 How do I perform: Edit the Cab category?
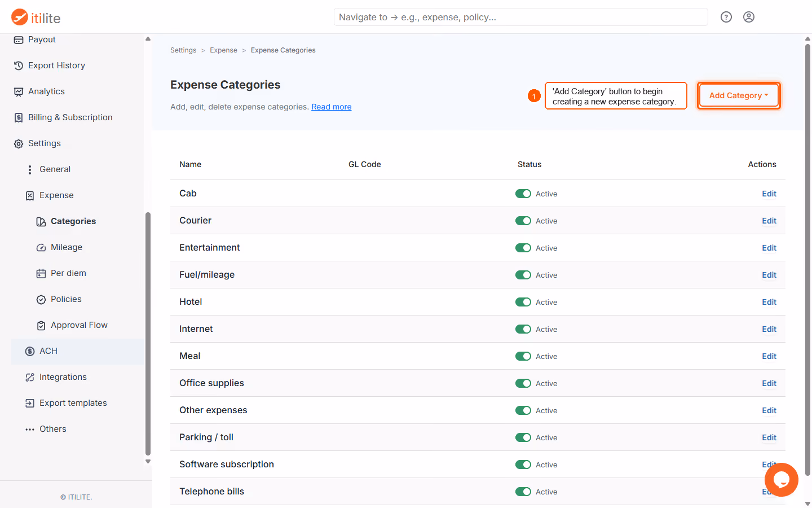coord(769,194)
